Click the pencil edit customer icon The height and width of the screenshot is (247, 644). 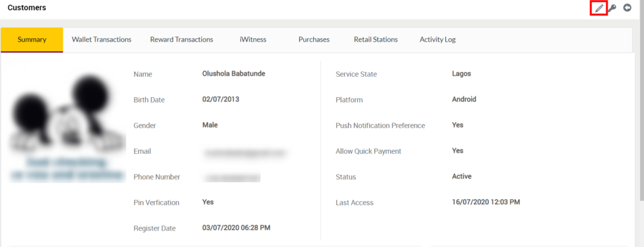[599, 8]
